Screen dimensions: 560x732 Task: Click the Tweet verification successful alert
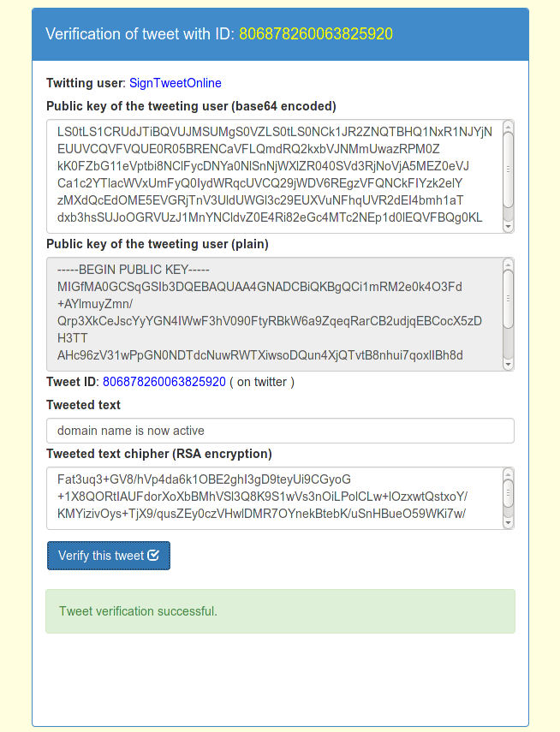280,611
